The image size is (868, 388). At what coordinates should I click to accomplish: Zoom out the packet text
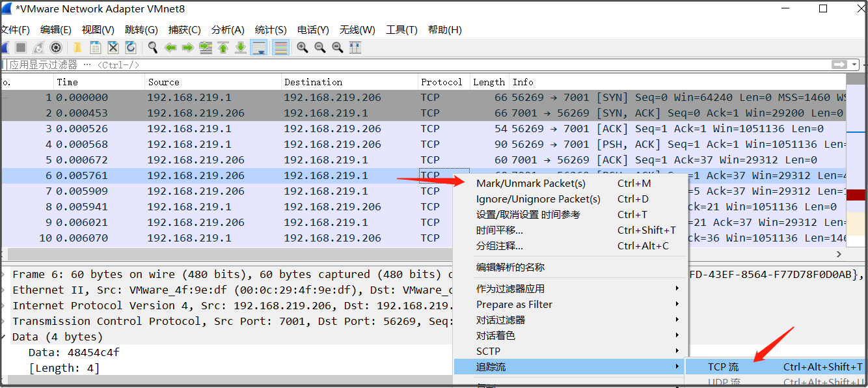[x=319, y=48]
